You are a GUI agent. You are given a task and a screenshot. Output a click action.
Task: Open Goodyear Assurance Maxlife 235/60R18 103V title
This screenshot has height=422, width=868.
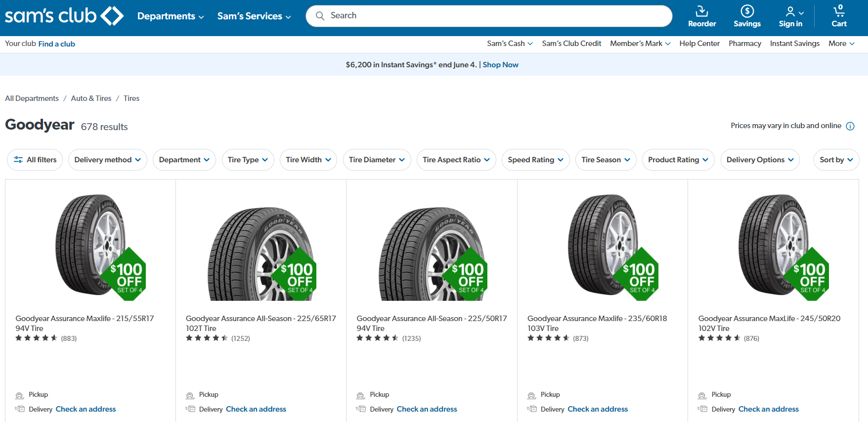(x=597, y=324)
